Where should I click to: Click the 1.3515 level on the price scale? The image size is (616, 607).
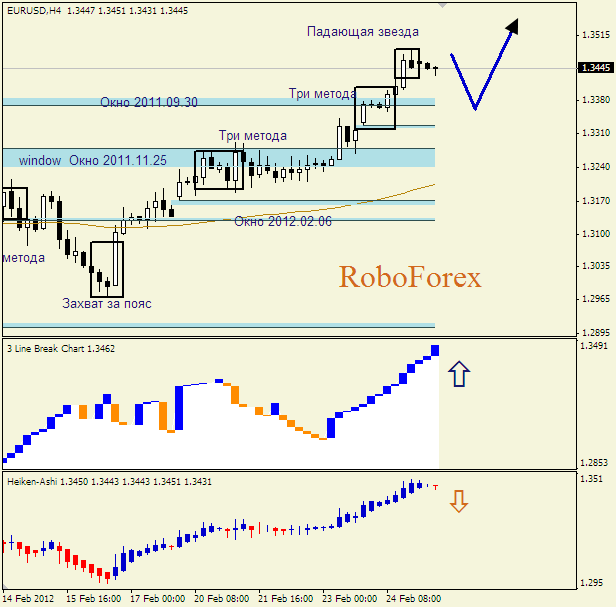click(594, 35)
